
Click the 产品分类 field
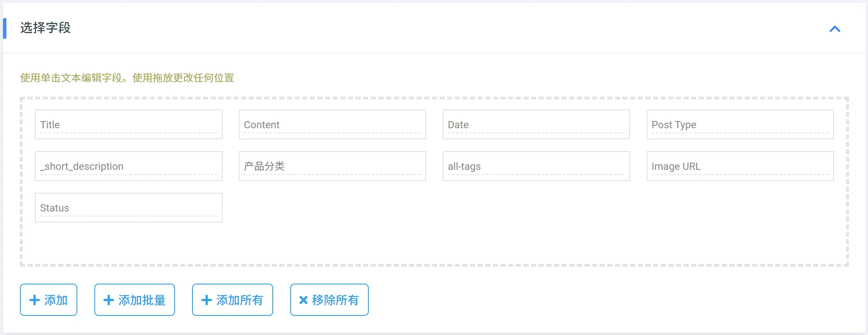pos(332,166)
